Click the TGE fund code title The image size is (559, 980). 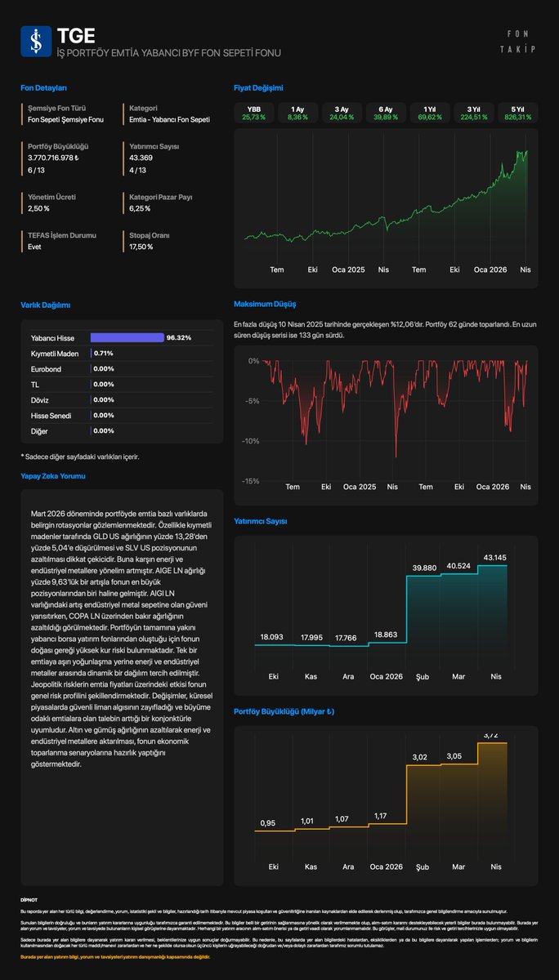76,35
